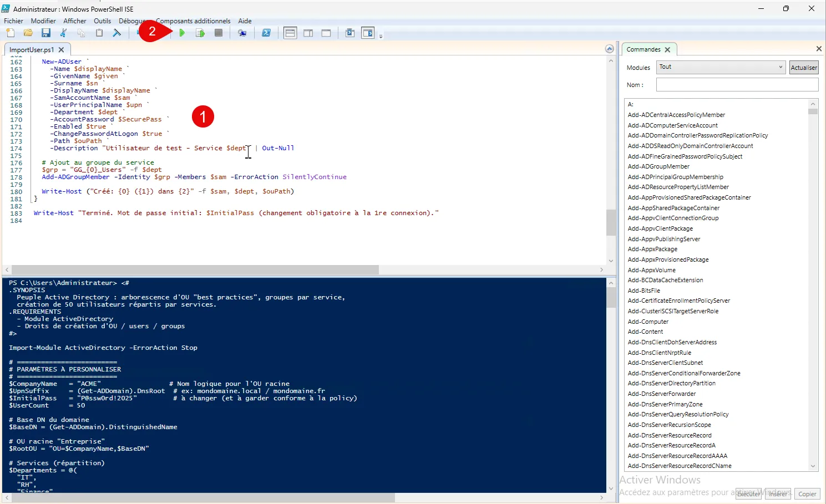The width and height of the screenshot is (826, 504).
Task: Open the Fichier menu
Action: pos(13,21)
